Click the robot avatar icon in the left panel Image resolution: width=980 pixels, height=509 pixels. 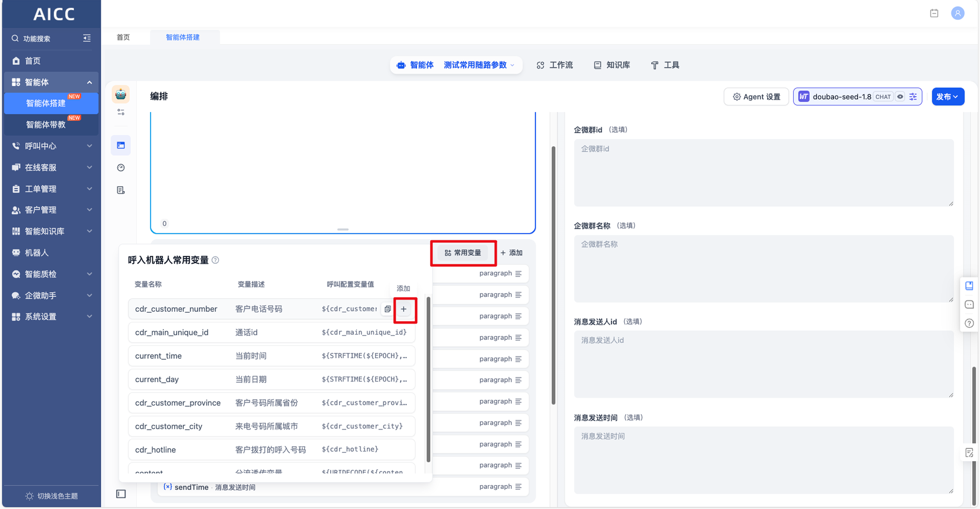coord(121,95)
